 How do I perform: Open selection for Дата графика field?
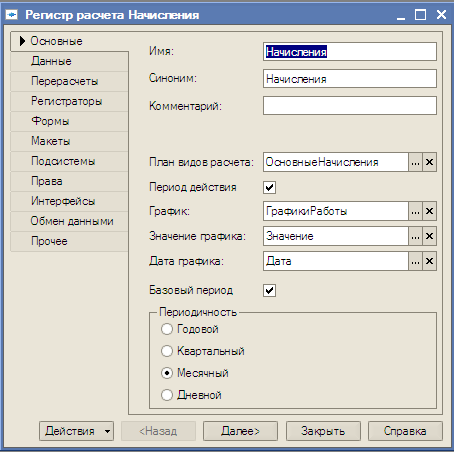(415, 261)
